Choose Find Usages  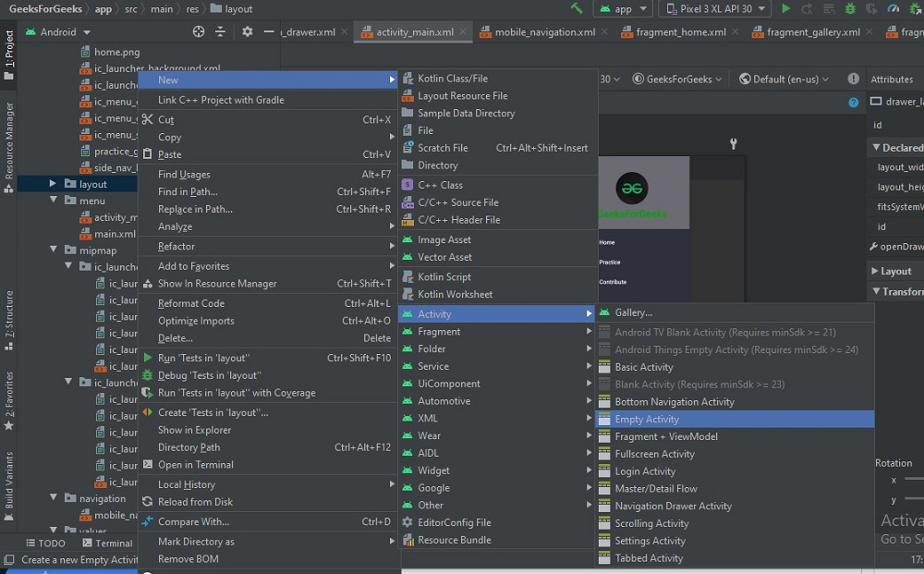point(268,175)
